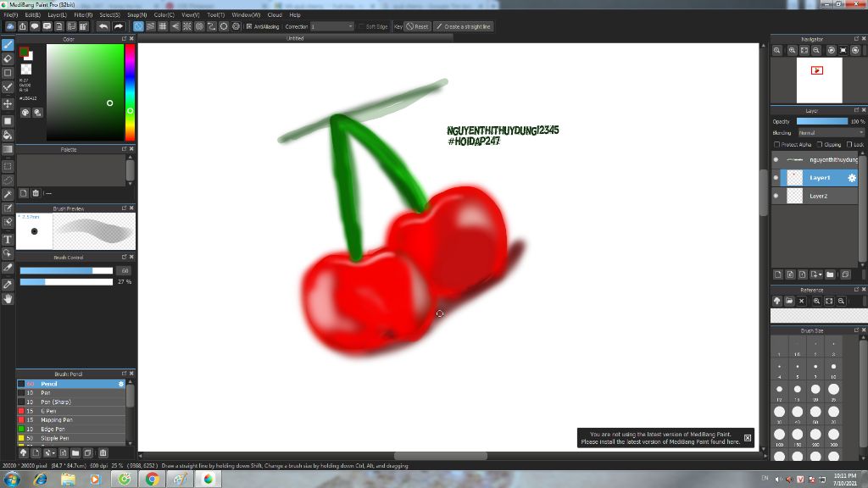This screenshot has height=488, width=868.
Task: Check the layer Lock checkbox
Action: pyautogui.click(x=849, y=144)
